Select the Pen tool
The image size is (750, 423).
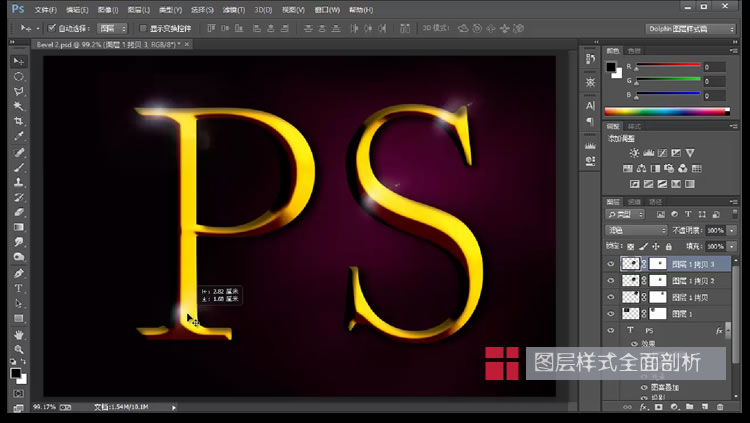(x=19, y=273)
